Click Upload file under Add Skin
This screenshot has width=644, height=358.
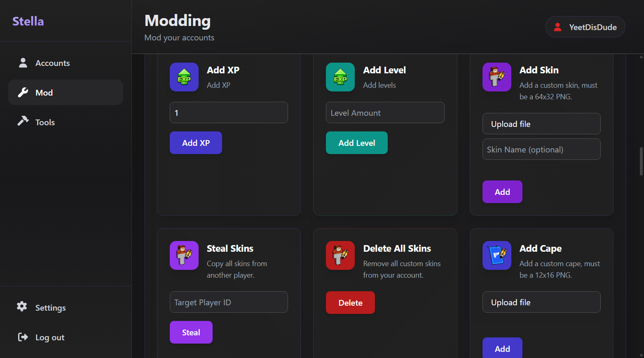(x=541, y=124)
